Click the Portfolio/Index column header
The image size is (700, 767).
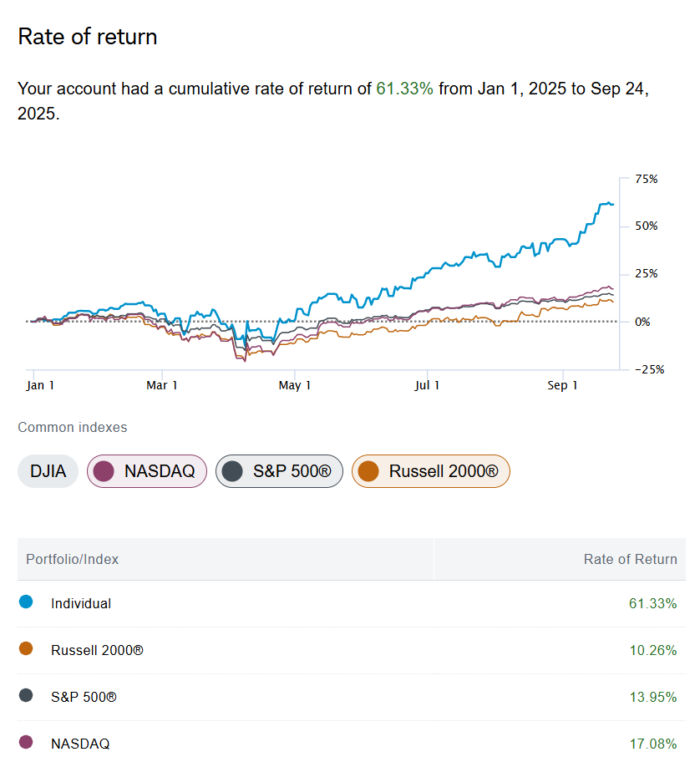point(73,559)
